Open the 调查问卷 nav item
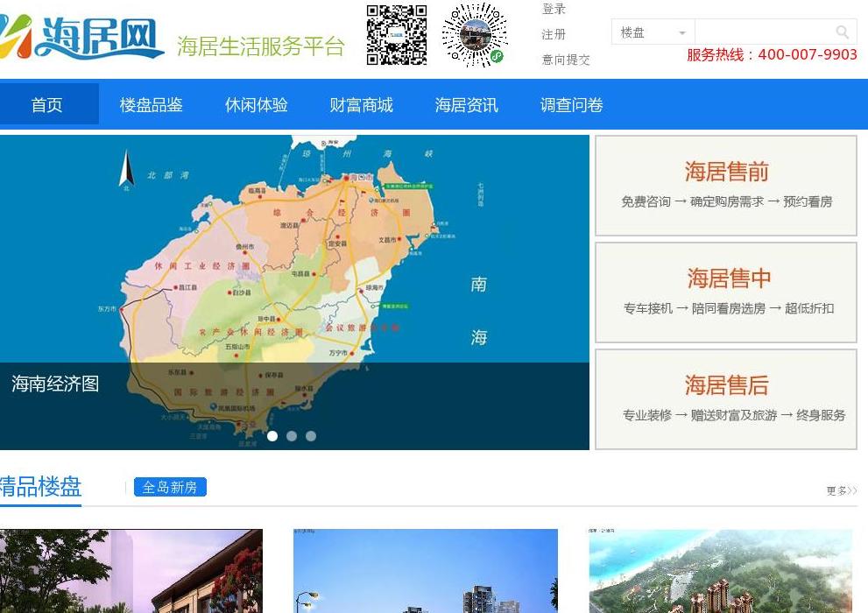The height and width of the screenshot is (613, 868). tap(572, 104)
